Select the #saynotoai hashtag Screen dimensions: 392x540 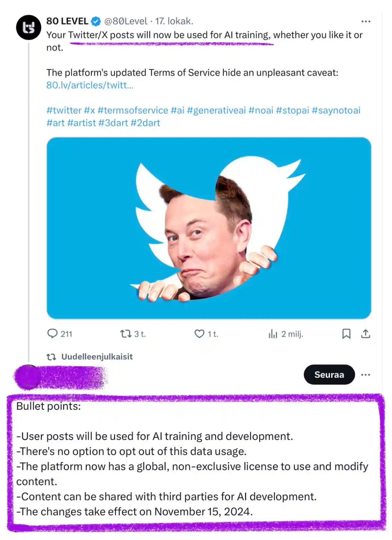click(336, 110)
